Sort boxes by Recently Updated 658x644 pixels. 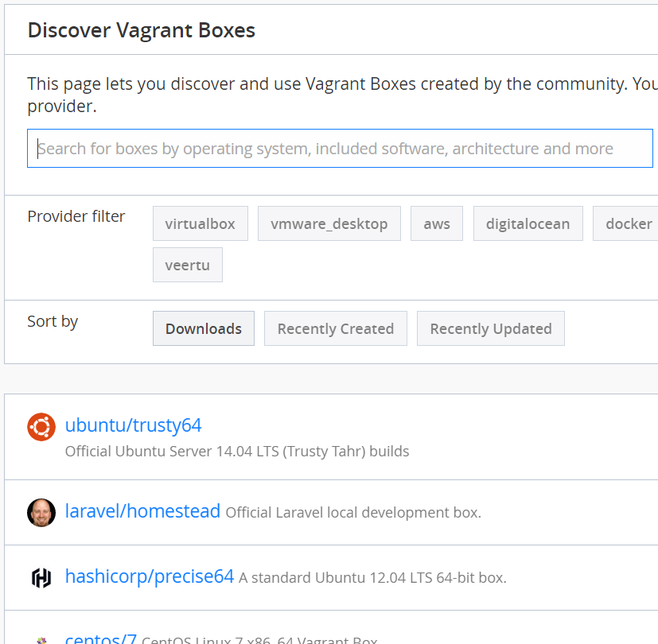[x=490, y=329]
